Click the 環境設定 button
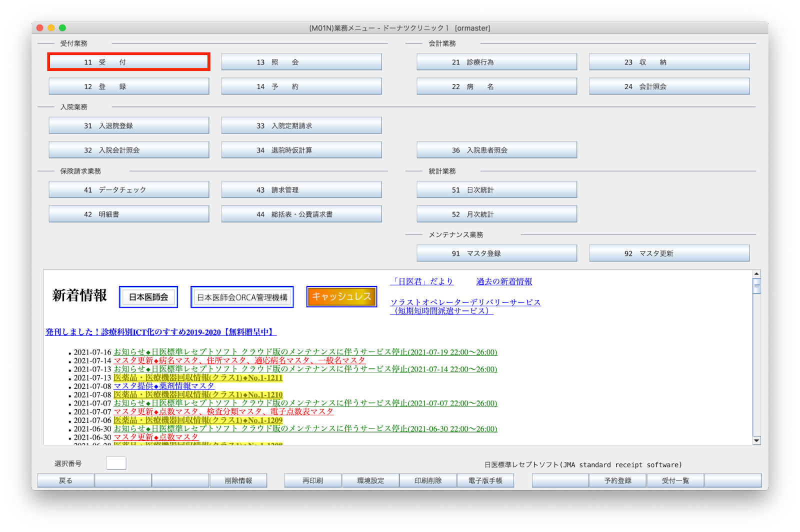Screen dimensions: 800x532 coord(370,480)
